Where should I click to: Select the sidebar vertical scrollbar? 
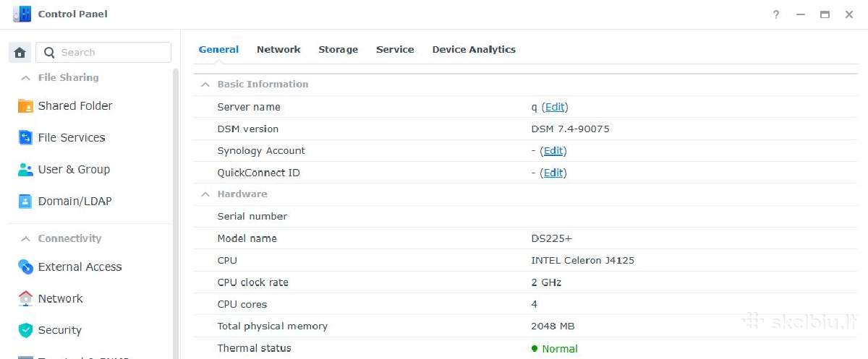(x=176, y=213)
